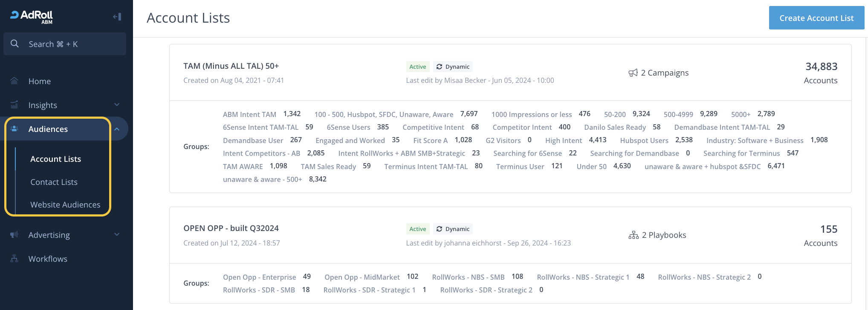Image resolution: width=868 pixels, height=310 pixels.
Task: Open Contact Lists in sidebar
Action: coord(54,182)
